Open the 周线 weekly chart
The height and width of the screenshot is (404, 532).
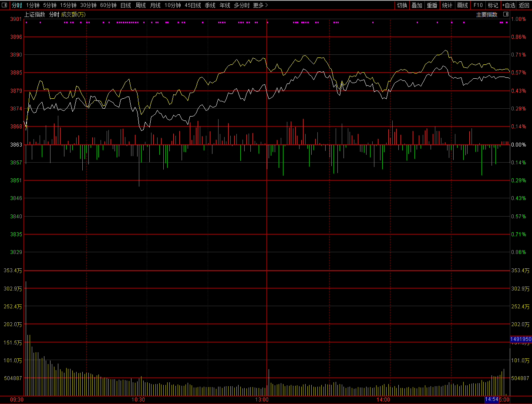click(x=140, y=5)
